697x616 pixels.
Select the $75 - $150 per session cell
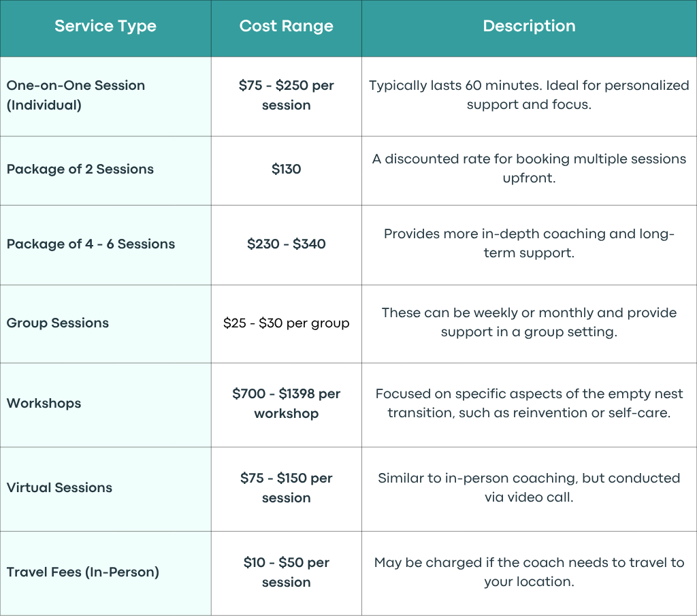[x=287, y=488]
